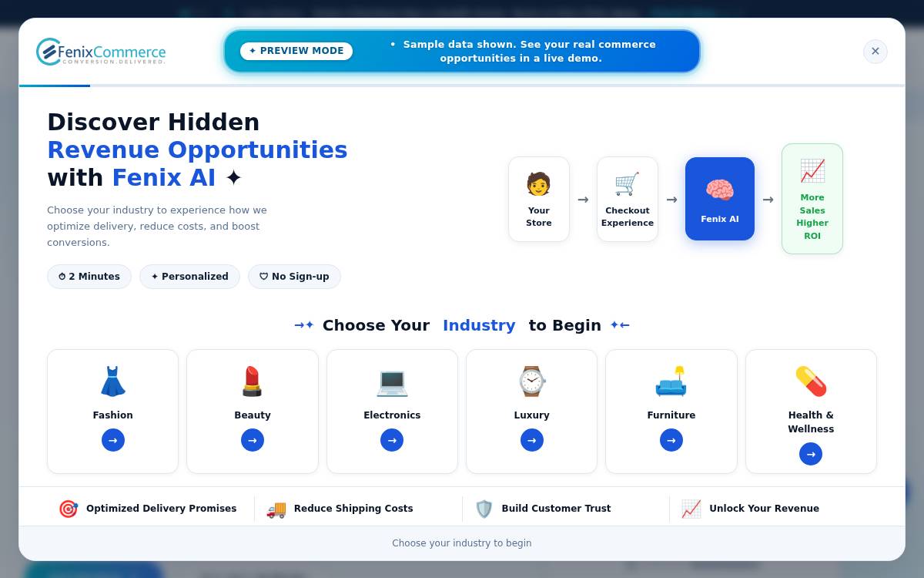Click the FenixCommerce logo
The image size is (924, 578).
[x=101, y=52]
